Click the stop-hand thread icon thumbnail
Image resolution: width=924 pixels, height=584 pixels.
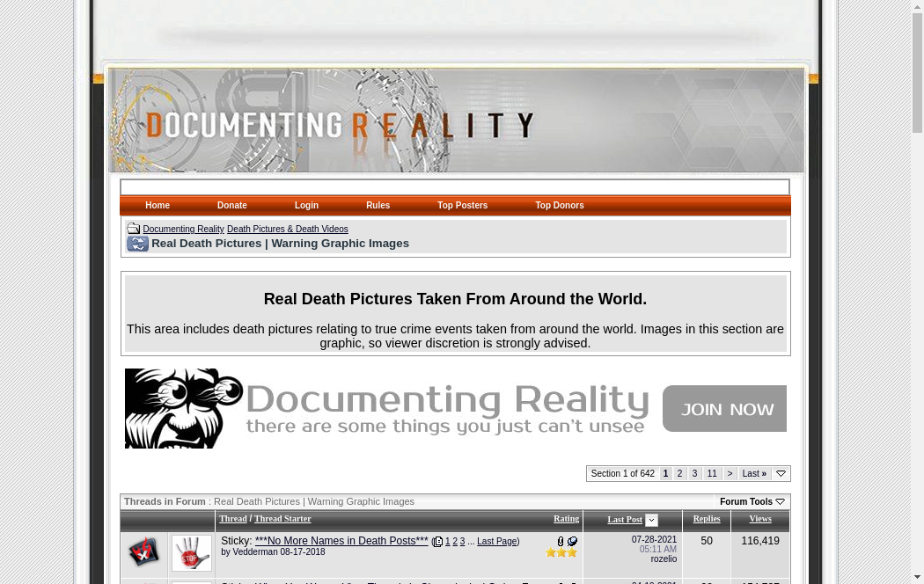pyautogui.click(x=191, y=553)
